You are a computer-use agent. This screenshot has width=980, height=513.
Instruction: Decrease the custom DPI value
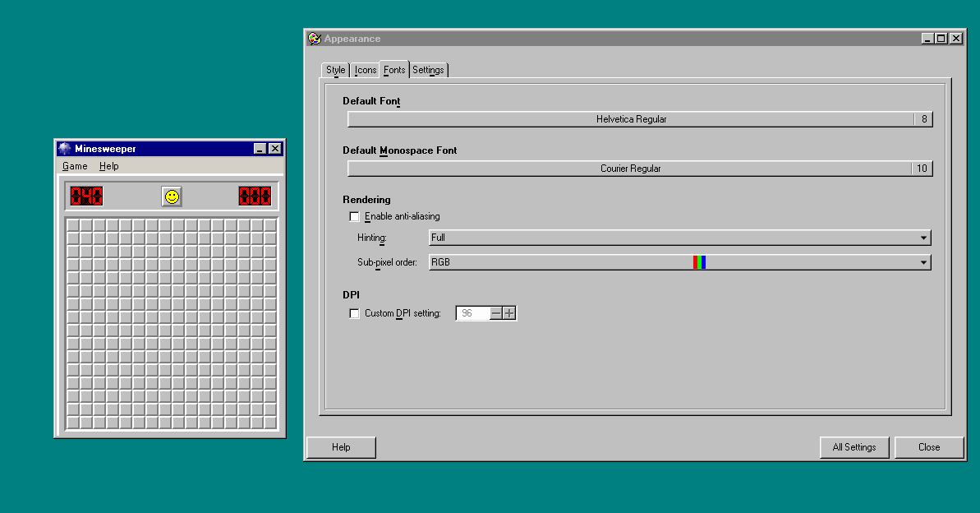[x=496, y=313]
